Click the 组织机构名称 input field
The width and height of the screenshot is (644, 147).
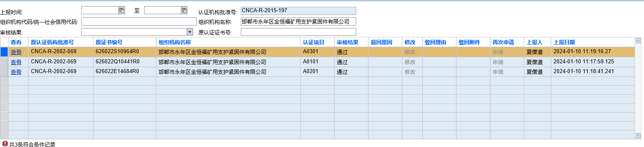pyautogui.click(x=298, y=22)
